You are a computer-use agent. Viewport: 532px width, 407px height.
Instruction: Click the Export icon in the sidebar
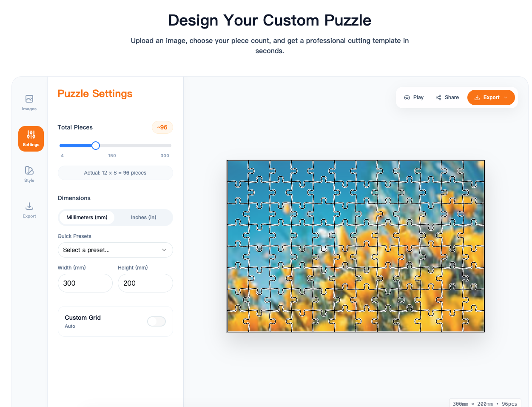[29, 209]
